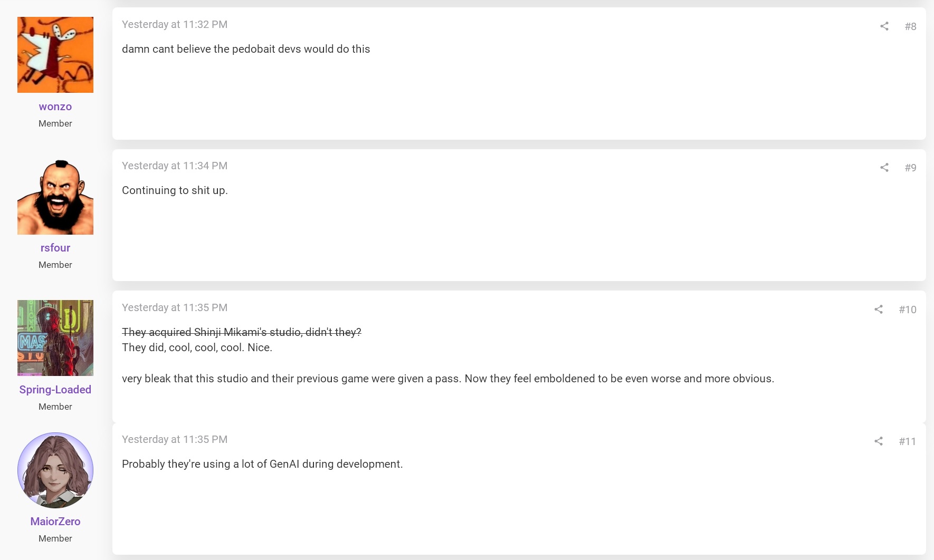Follow the #9 post permalink
The image size is (934, 560).
pyautogui.click(x=910, y=168)
